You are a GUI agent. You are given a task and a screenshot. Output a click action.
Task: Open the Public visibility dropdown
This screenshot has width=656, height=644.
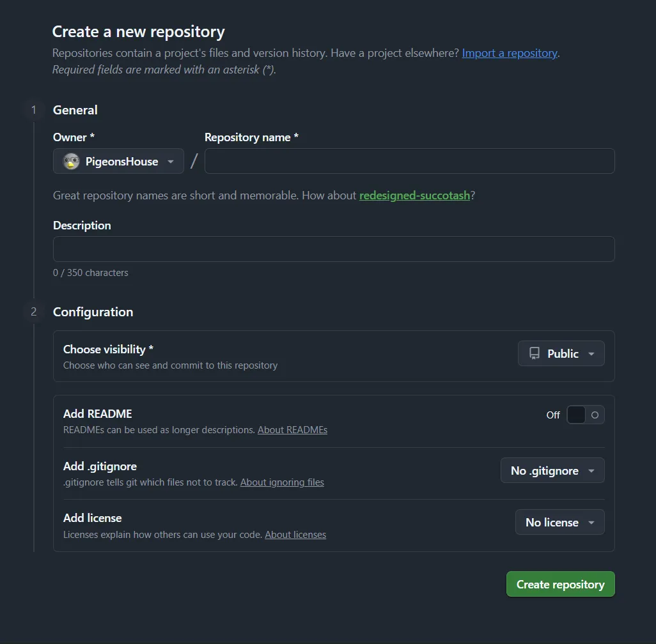tap(561, 353)
